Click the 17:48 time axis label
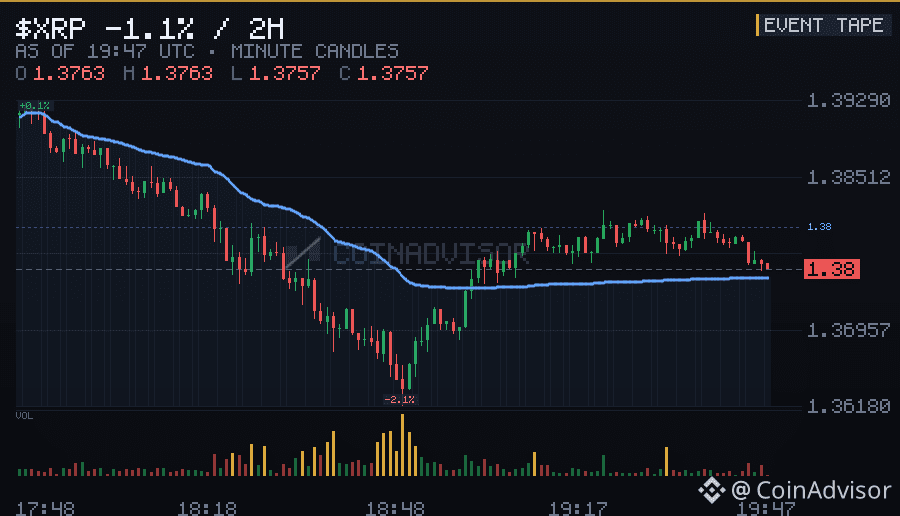The height and width of the screenshot is (516, 900). click(x=45, y=509)
